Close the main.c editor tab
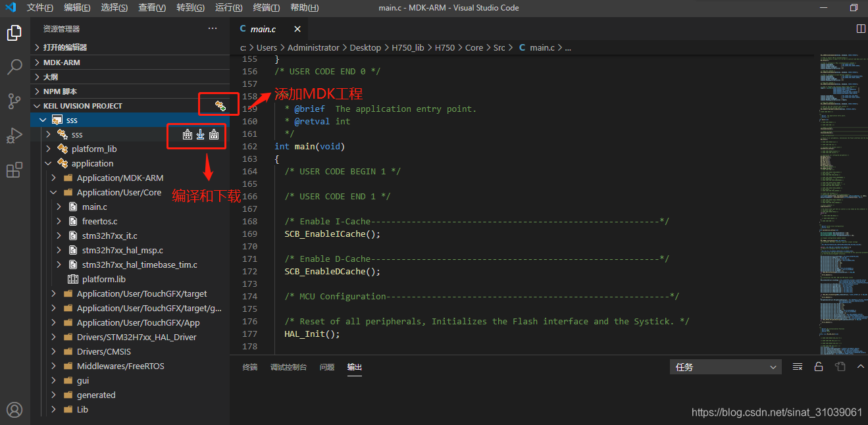This screenshot has width=868, height=425. click(x=297, y=29)
